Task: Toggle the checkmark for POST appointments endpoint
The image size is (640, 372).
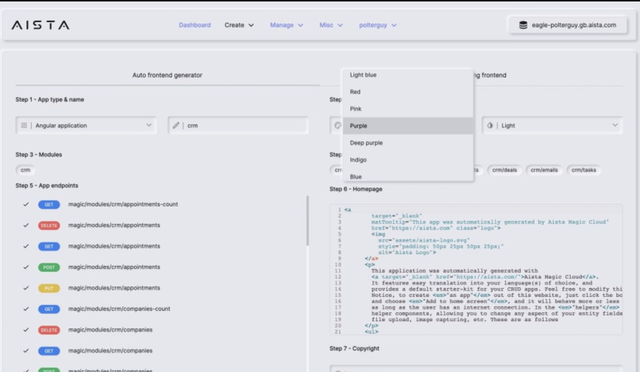Action: click(x=26, y=267)
